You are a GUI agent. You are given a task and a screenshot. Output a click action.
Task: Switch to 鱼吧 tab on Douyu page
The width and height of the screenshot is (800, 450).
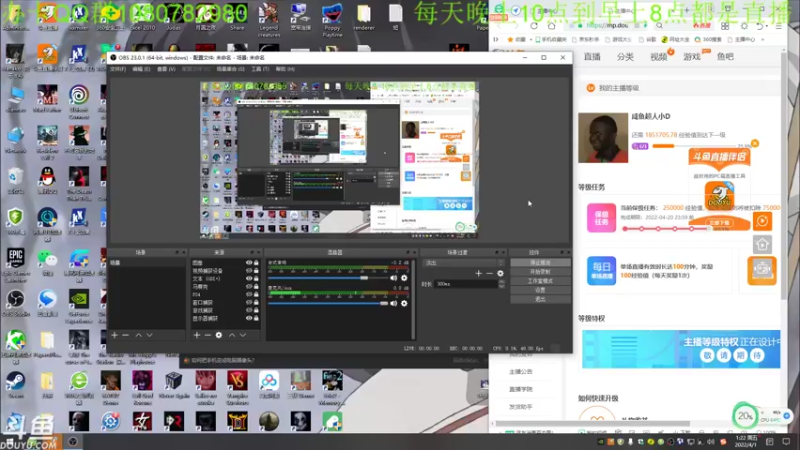click(725, 57)
